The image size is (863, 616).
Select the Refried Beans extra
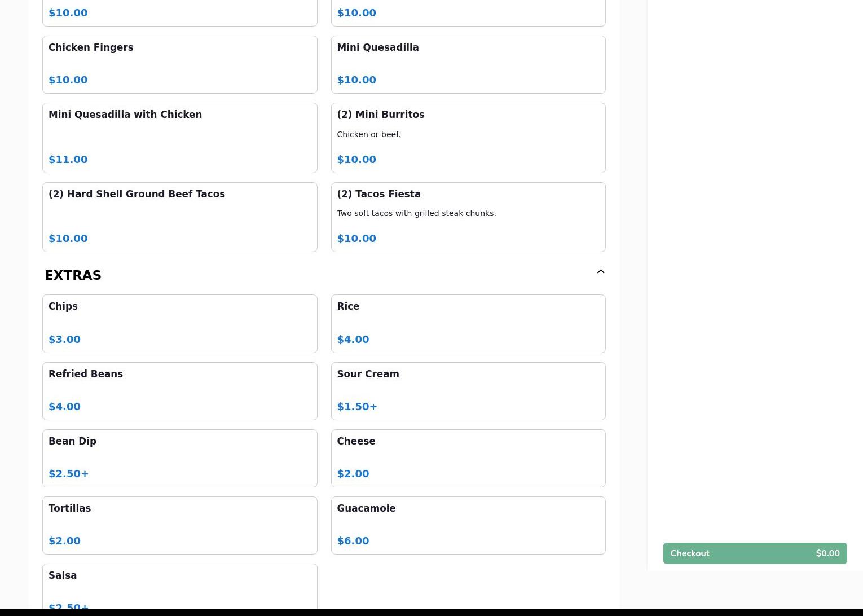[179, 391]
